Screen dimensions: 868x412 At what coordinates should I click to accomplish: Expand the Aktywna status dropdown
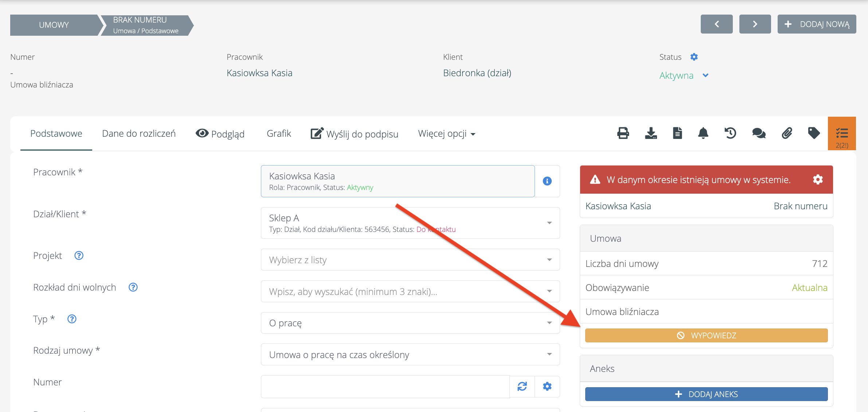[x=705, y=75]
